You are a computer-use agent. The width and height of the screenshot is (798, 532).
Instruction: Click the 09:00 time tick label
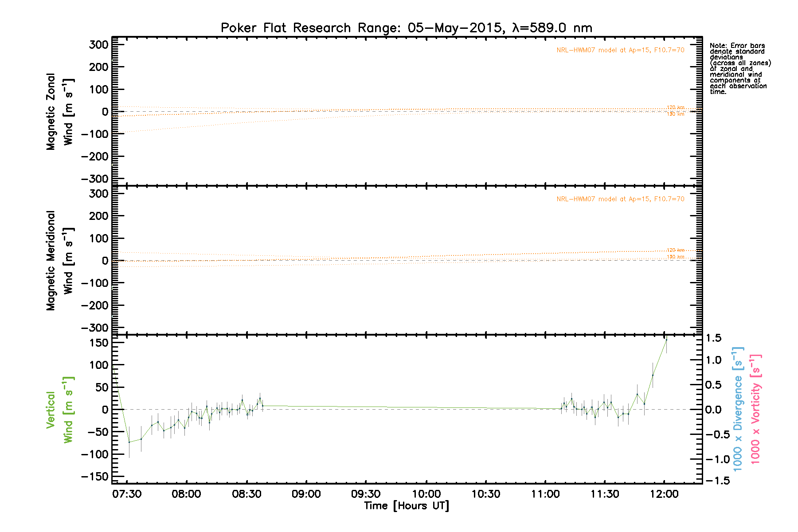pyautogui.click(x=306, y=494)
